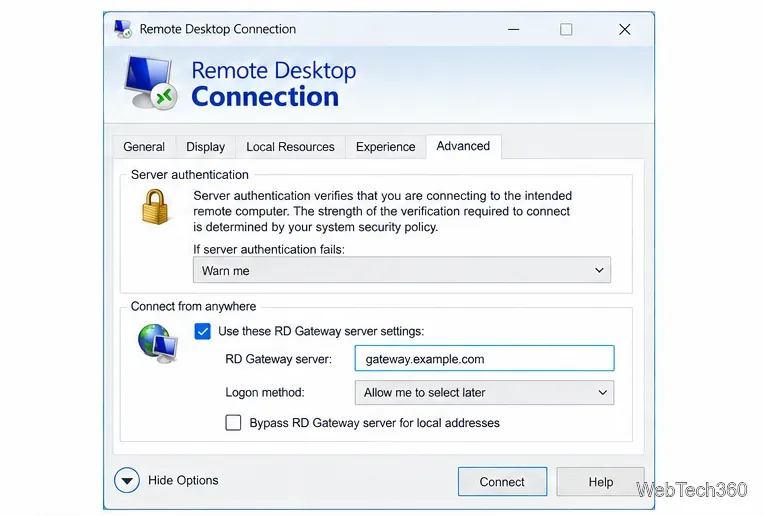
Task: Click the Connect button
Action: click(x=502, y=481)
